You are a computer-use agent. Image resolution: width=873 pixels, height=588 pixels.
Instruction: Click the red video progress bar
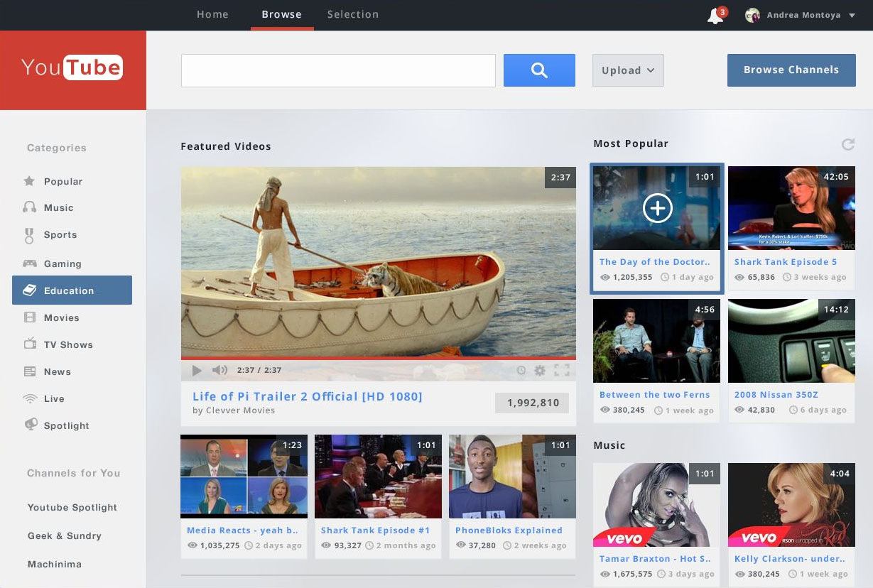[x=378, y=358]
